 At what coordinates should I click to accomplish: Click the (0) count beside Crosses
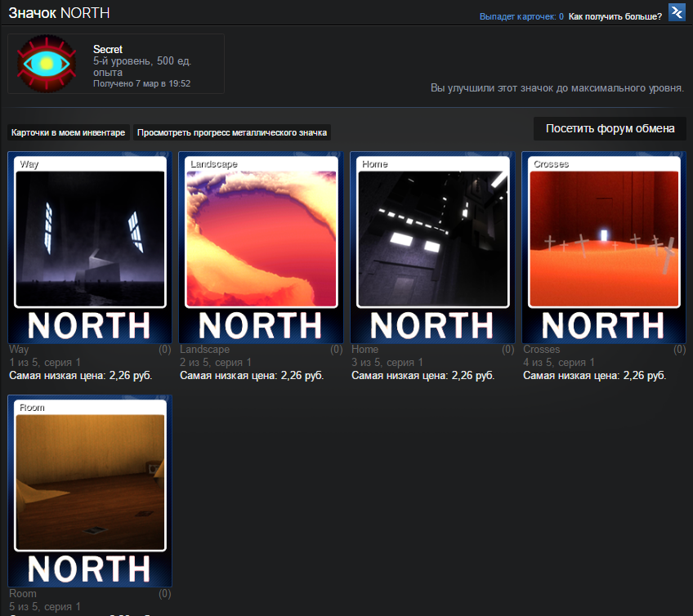point(679,350)
